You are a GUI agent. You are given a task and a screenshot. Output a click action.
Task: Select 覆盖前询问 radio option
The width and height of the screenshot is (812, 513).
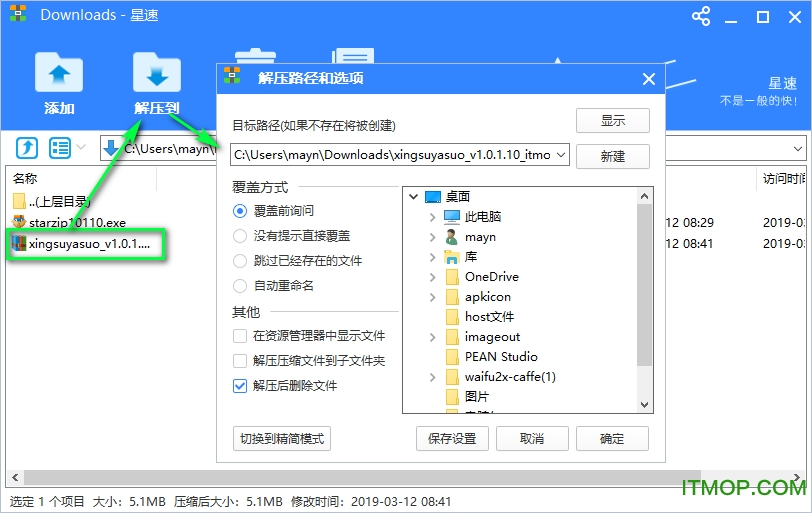click(240, 211)
